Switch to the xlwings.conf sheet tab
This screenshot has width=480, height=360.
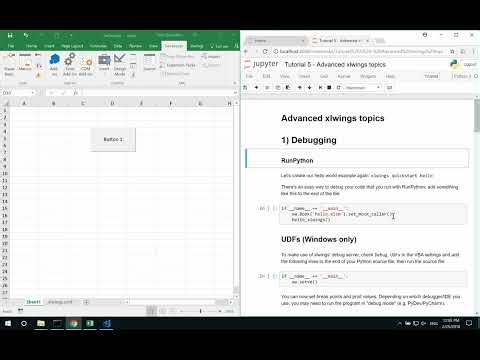(60, 302)
